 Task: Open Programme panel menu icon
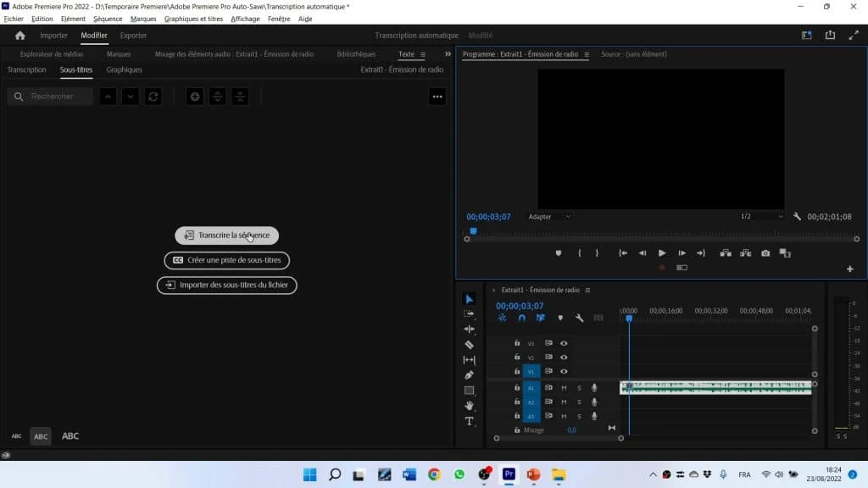(x=587, y=54)
